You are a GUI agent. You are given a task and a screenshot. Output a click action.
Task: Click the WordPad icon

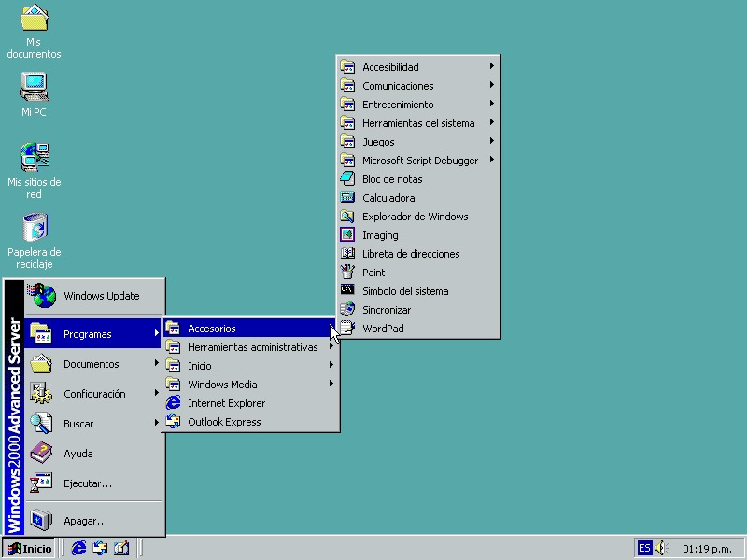347,328
